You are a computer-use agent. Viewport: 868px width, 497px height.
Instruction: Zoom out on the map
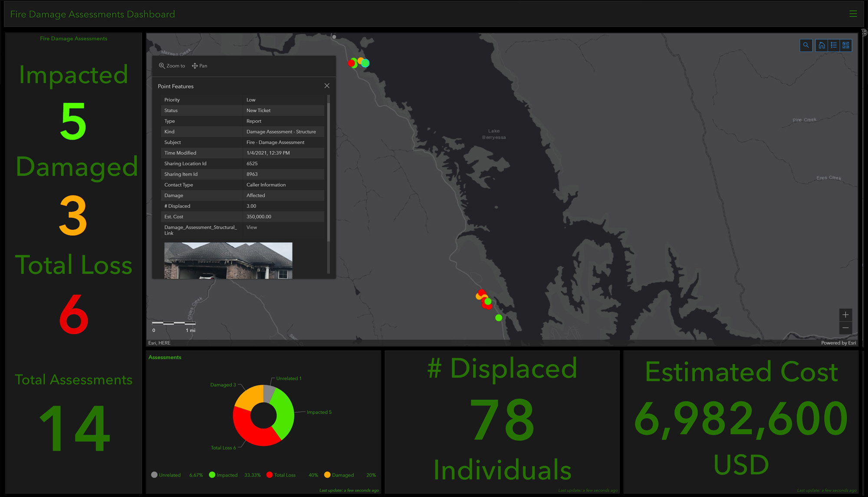click(845, 328)
